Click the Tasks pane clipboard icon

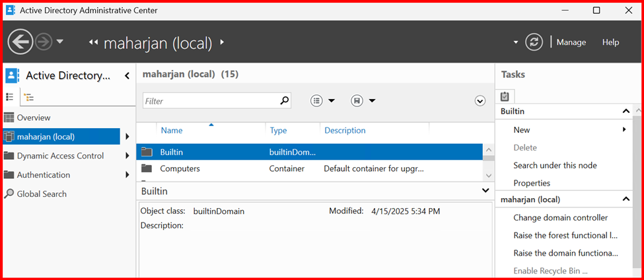click(x=505, y=96)
